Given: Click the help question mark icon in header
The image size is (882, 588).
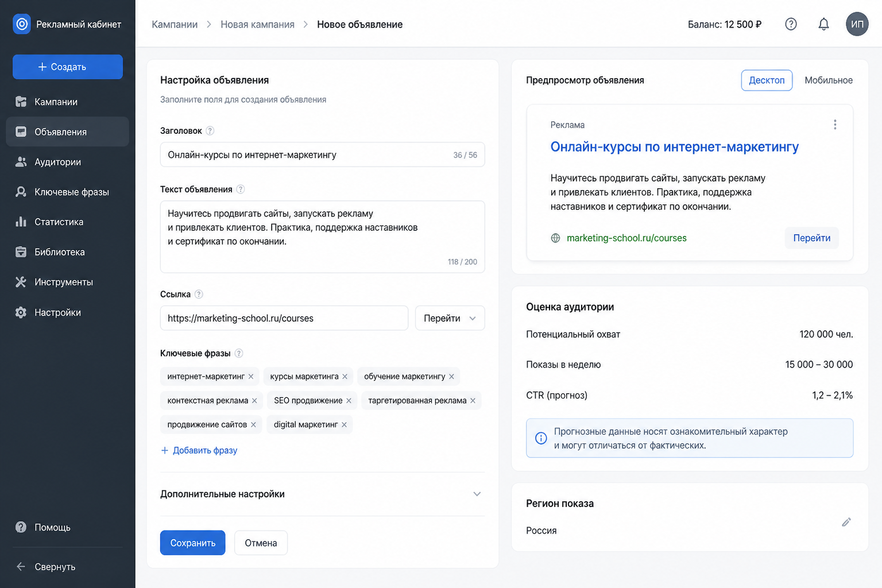Looking at the screenshot, I should coord(791,24).
